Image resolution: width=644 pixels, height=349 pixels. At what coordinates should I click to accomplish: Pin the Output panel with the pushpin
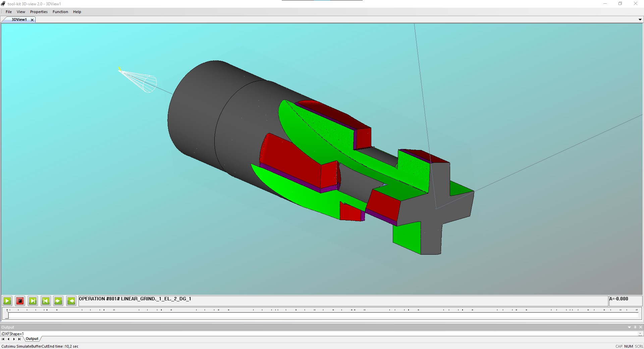(635, 327)
